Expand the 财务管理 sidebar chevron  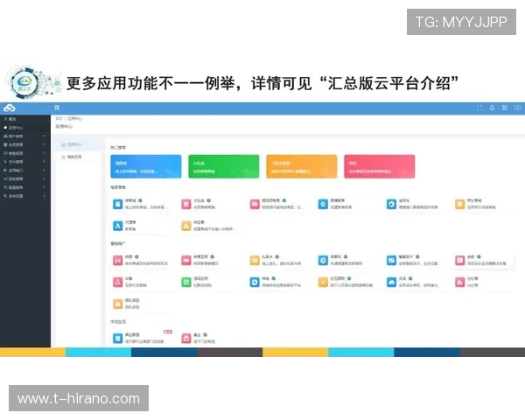[x=45, y=178]
